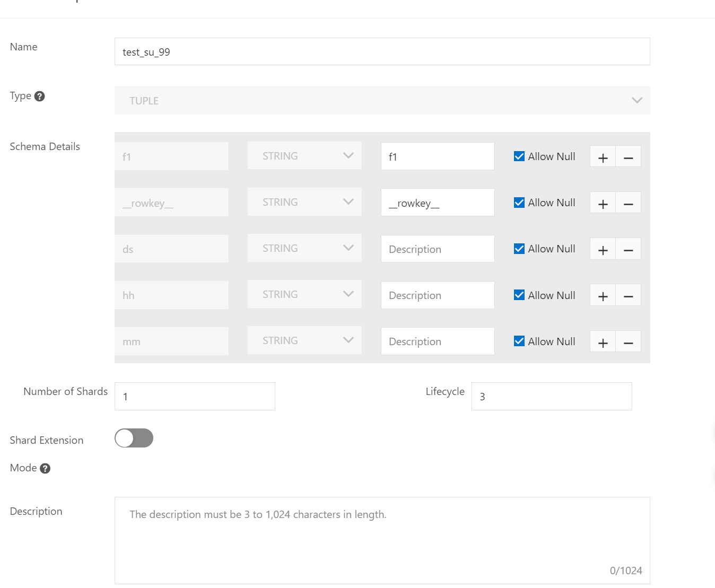
Task: Click the Lifecycle input field
Action: click(551, 397)
